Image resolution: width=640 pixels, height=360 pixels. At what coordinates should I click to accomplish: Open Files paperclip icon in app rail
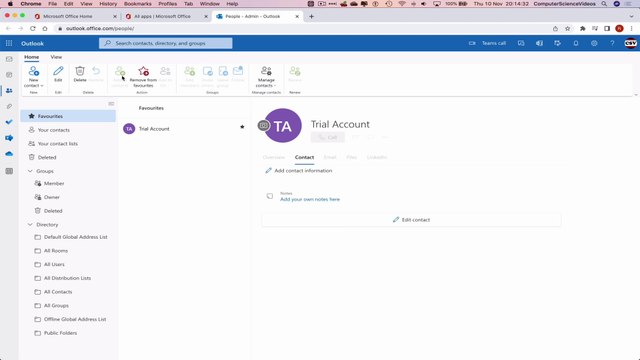pyautogui.click(x=9, y=106)
